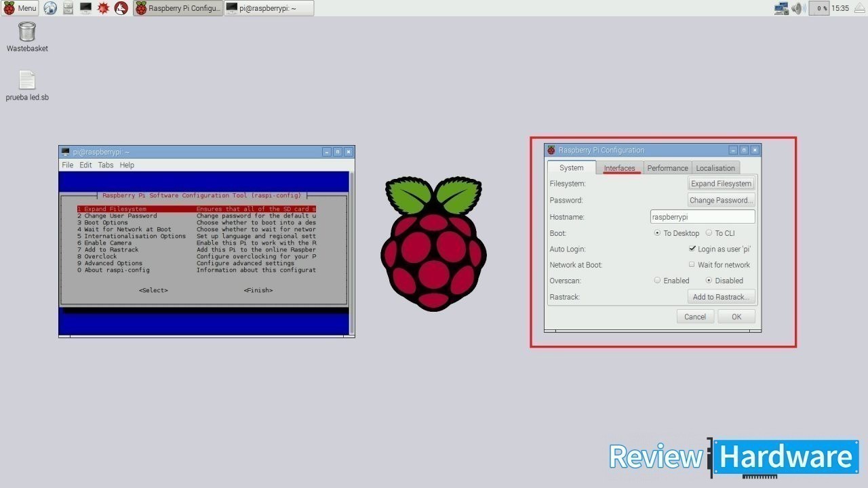Select '9 Advanced Options' in raspi-config
Image resolution: width=868 pixels, height=488 pixels.
click(195, 263)
